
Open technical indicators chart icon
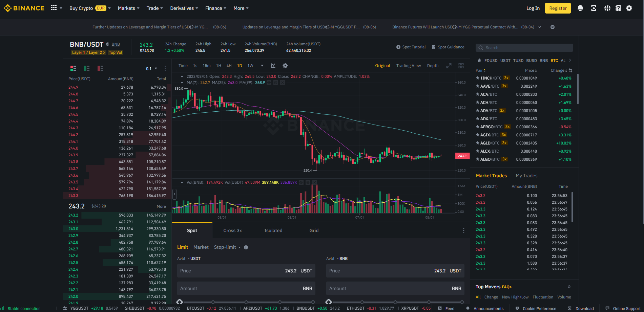(x=273, y=66)
